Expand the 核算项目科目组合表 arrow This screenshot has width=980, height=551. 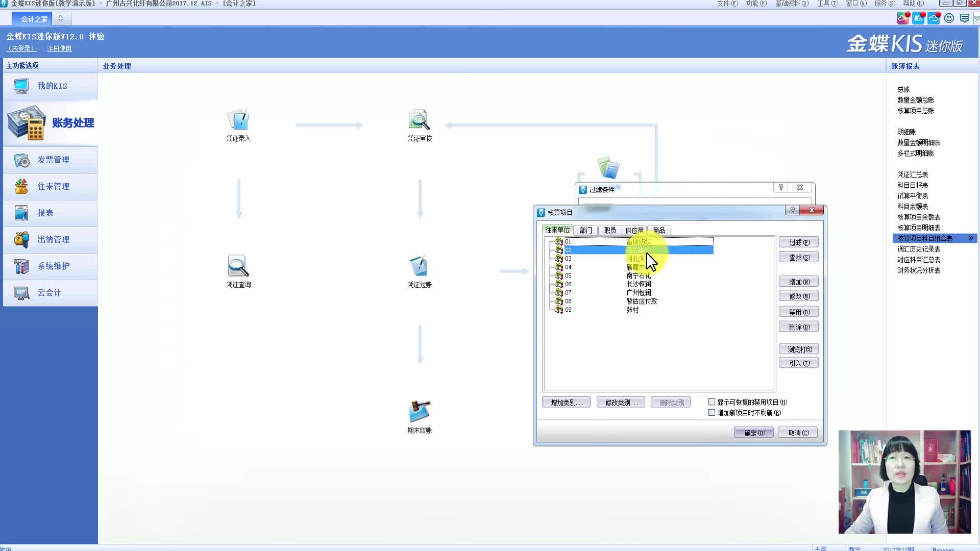[x=970, y=238]
